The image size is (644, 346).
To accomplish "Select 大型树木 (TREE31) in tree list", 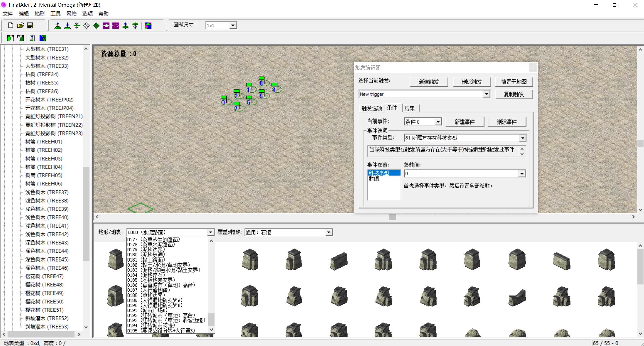I will (x=47, y=49).
